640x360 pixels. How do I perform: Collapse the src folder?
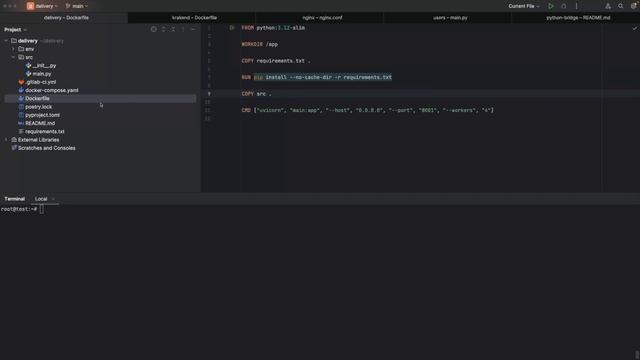click(13, 57)
